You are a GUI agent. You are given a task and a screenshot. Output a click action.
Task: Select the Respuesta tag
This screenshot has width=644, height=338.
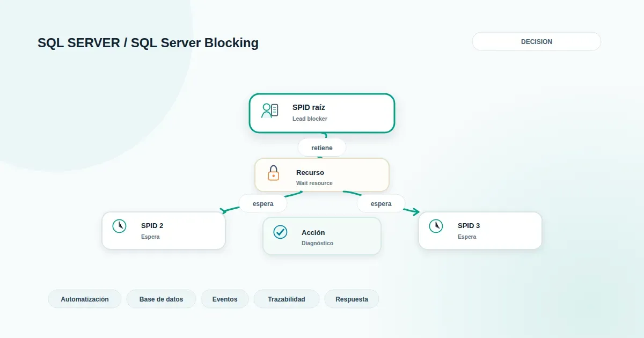coord(352,299)
